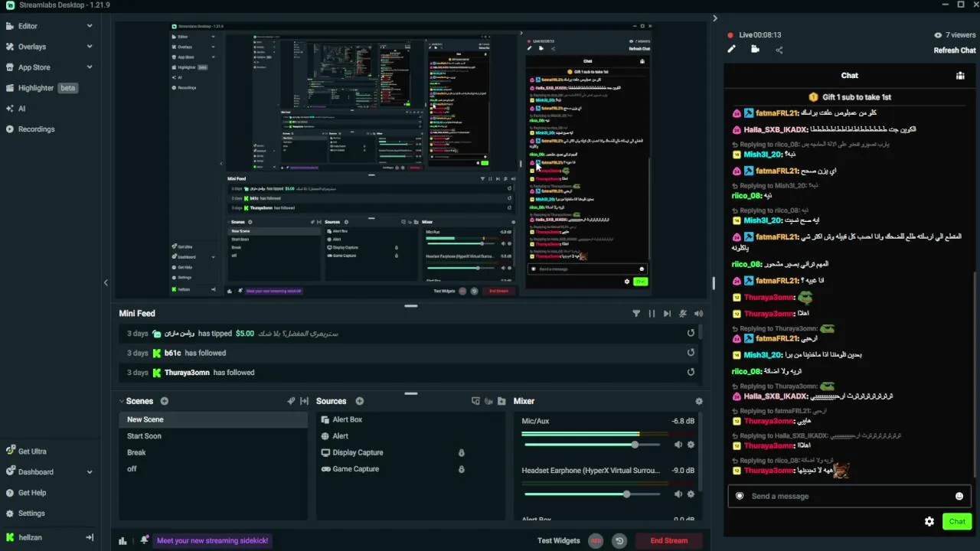Open Headset Earphone source settings gear

point(691,494)
